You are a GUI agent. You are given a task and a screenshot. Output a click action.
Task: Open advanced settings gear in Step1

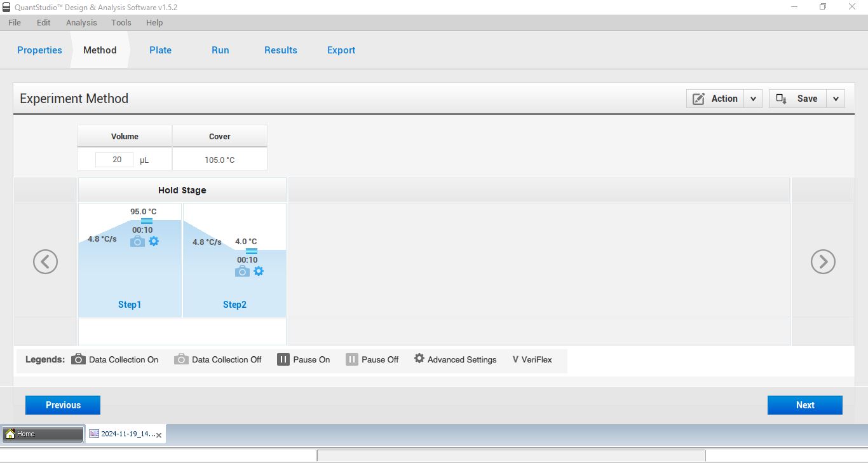pyautogui.click(x=154, y=242)
